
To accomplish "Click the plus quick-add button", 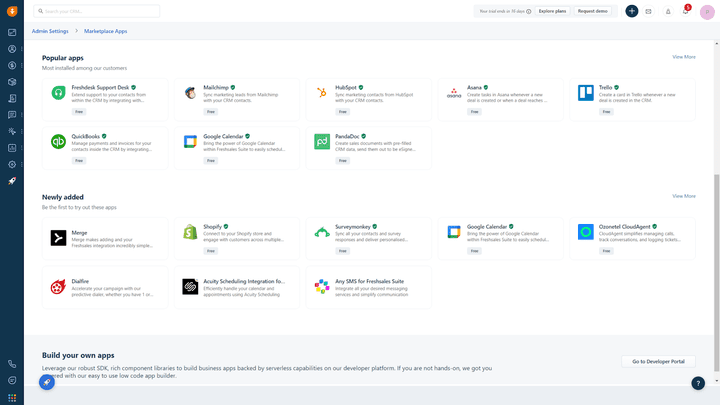I will [x=632, y=11].
